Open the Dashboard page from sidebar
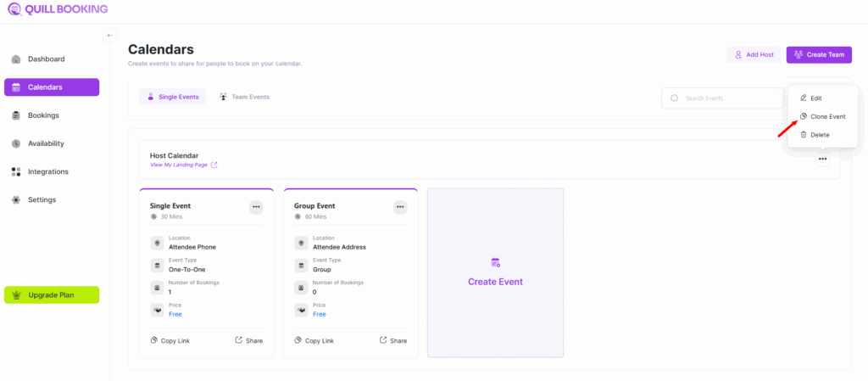The image size is (868, 381). tap(46, 59)
